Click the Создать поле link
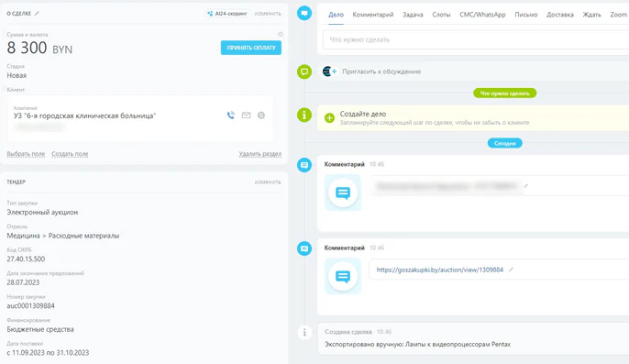629x364 pixels. (70, 154)
